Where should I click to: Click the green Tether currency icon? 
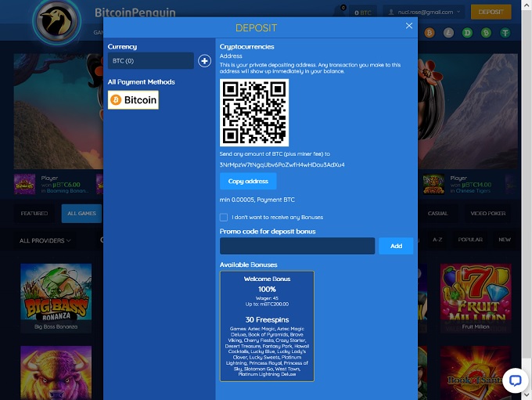click(505, 33)
